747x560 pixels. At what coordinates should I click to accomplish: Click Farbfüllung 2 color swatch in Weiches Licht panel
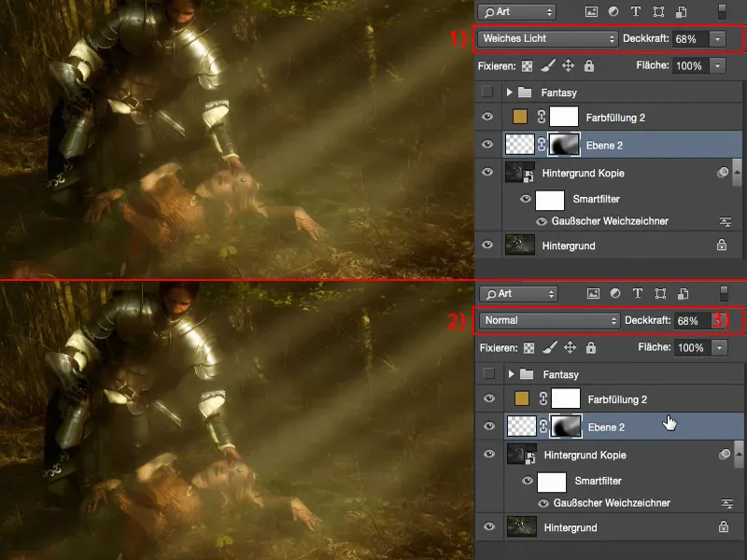520,117
